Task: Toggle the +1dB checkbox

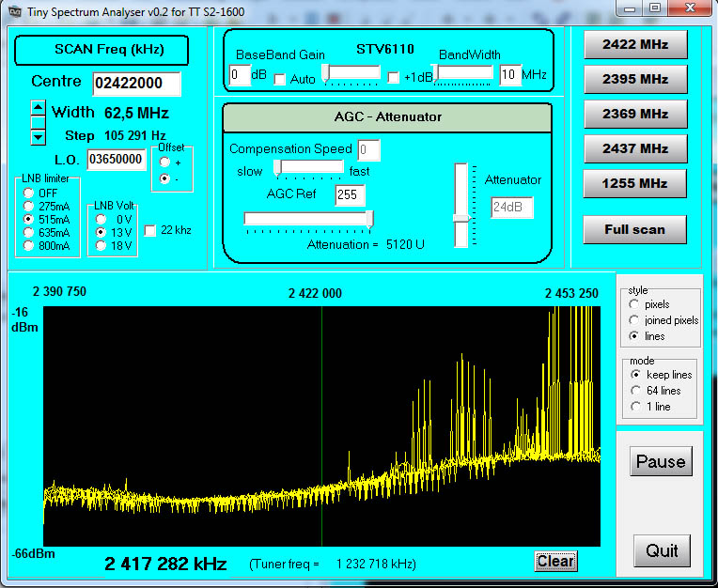Action: 393,77
